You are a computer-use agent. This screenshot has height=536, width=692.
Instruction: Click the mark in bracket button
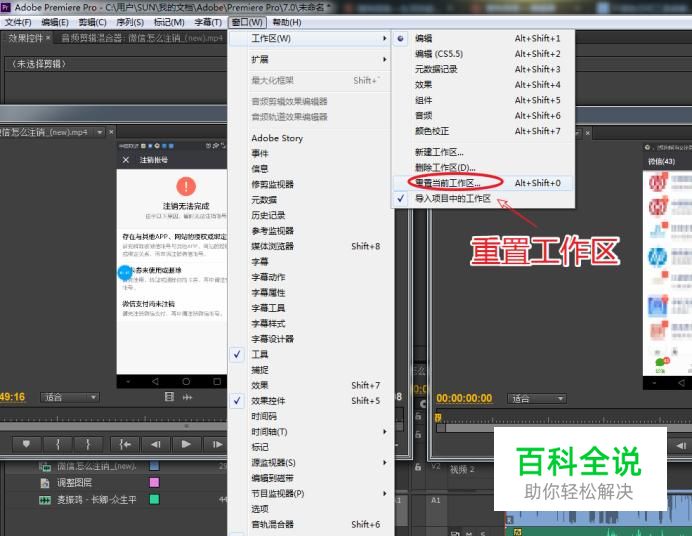58,444
